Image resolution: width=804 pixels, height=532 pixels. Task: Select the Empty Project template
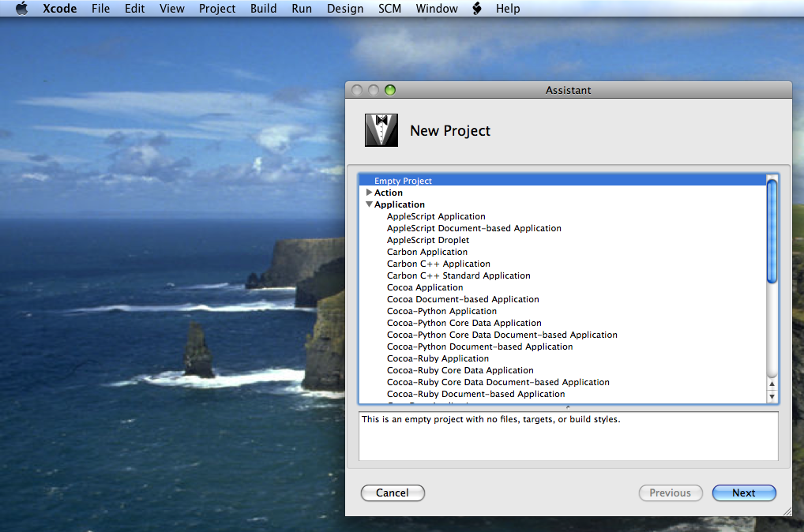[562, 181]
